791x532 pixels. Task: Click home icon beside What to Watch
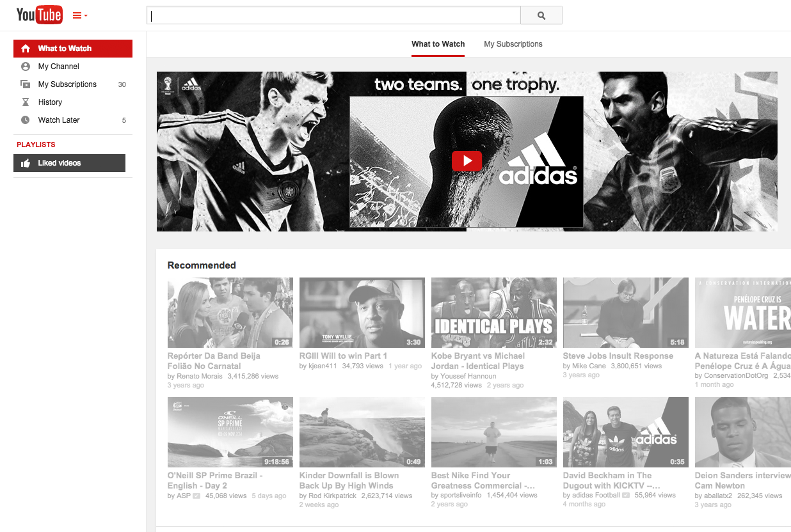pyautogui.click(x=26, y=49)
